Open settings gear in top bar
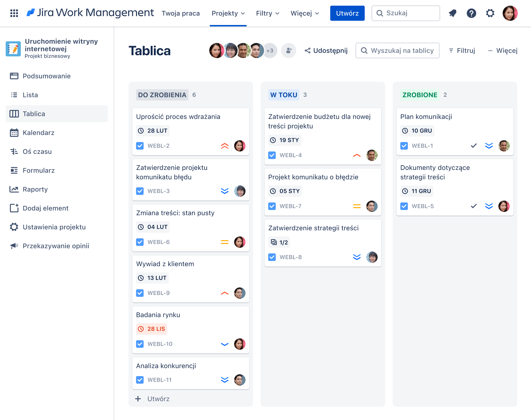Image resolution: width=531 pixels, height=420 pixels. point(490,13)
